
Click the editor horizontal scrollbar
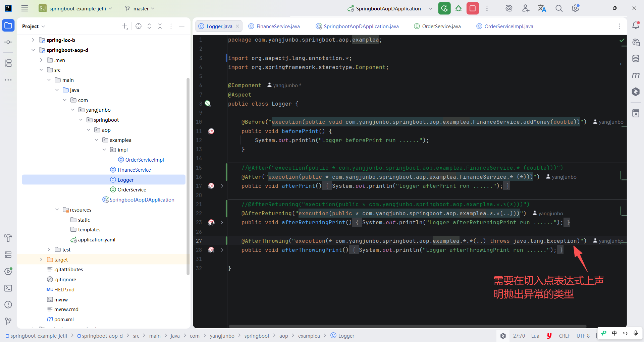pos(407,326)
